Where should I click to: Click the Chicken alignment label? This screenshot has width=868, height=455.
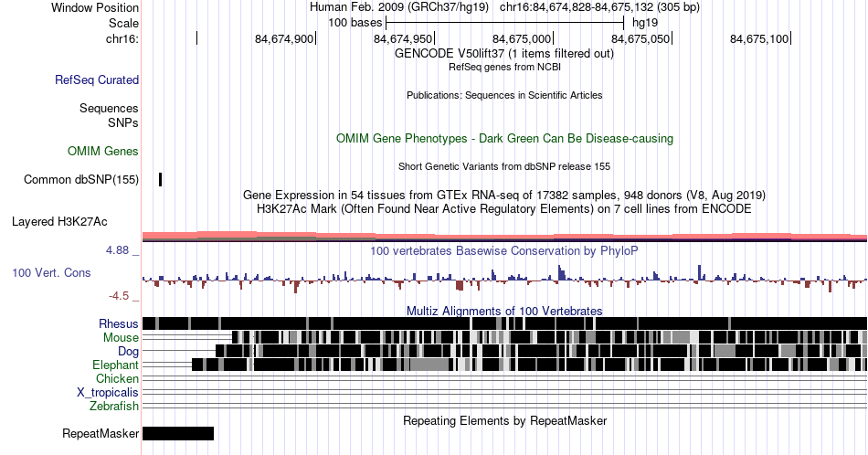tap(117, 378)
